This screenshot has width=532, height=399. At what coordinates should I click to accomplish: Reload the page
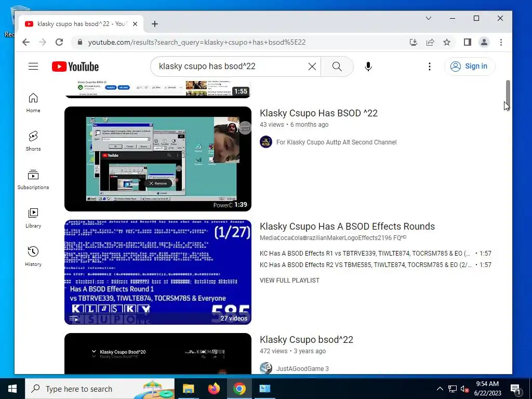(x=59, y=42)
